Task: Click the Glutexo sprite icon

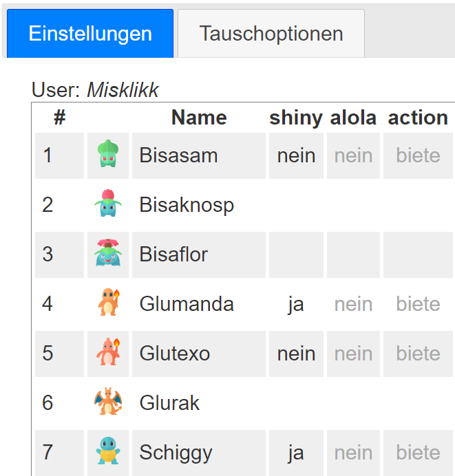Action: pyautogui.click(x=108, y=353)
